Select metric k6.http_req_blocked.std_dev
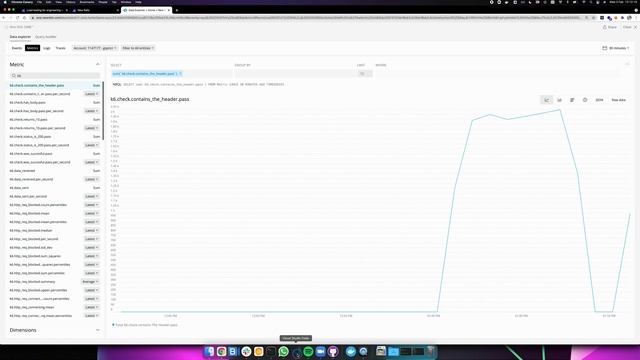This screenshot has height=360, width=640. (31, 247)
